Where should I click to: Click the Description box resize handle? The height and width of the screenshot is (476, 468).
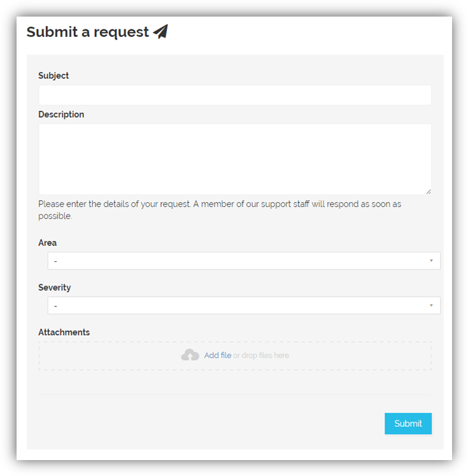428,191
